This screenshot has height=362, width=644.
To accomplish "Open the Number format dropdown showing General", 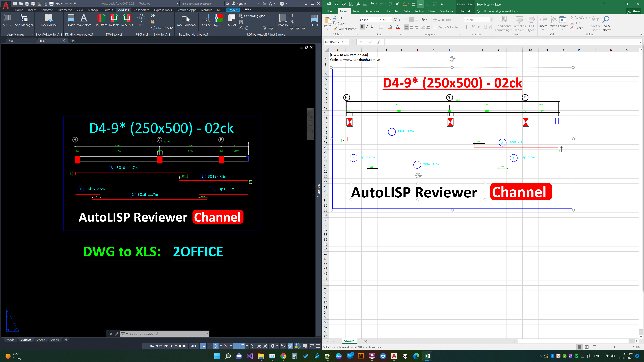I will point(491,20).
